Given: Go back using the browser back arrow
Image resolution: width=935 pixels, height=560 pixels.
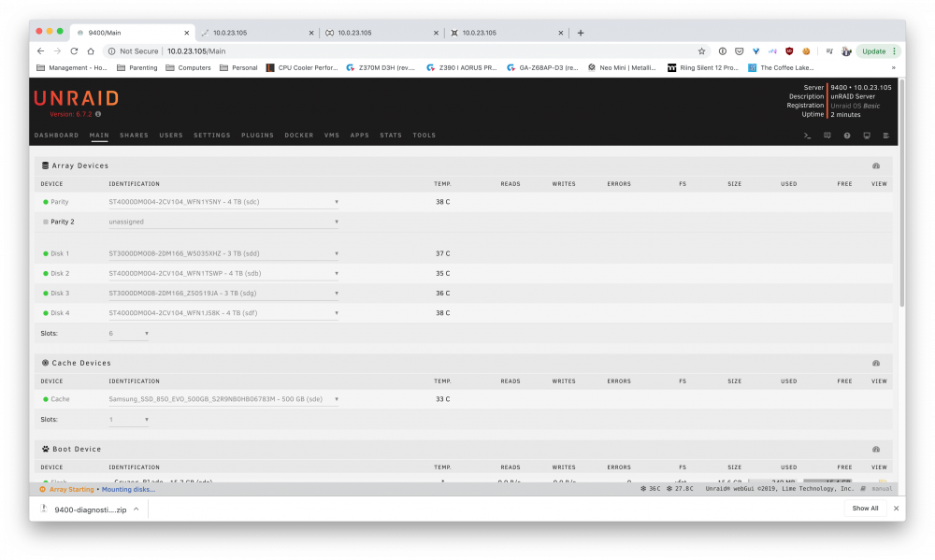Looking at the screenshot, I should 40,51.
